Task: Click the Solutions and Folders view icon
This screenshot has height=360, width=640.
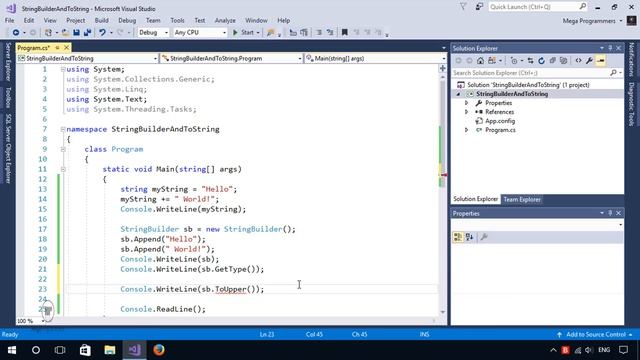Action: click(x=492, y=61)
